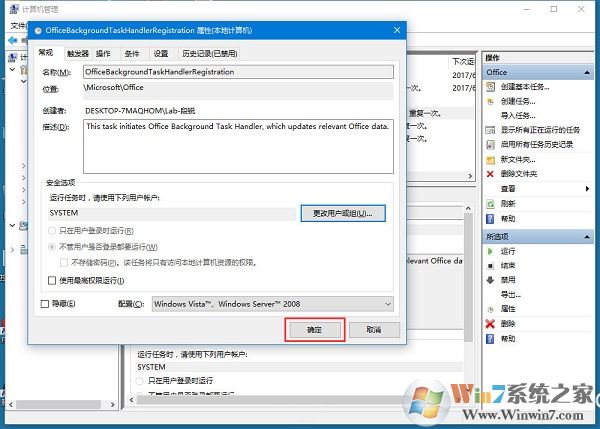The image size is (600, 429).
Task: Click the 名称(M) name input field
Action: click(238, 72)
